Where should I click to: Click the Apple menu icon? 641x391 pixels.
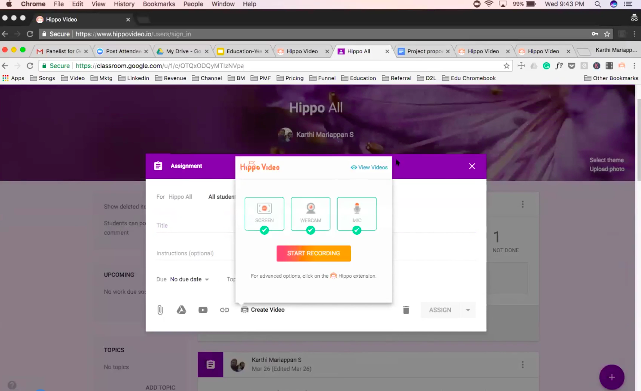tap(9, 4)
